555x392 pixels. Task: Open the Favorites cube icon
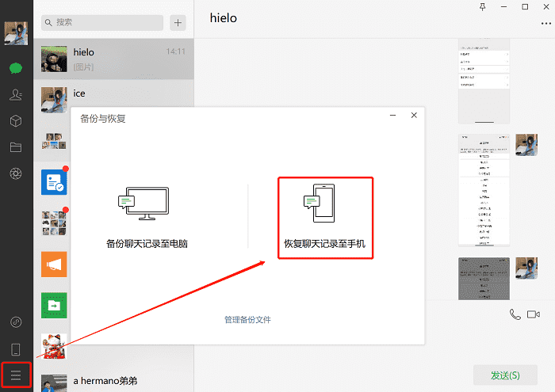(x=16, y=121)
